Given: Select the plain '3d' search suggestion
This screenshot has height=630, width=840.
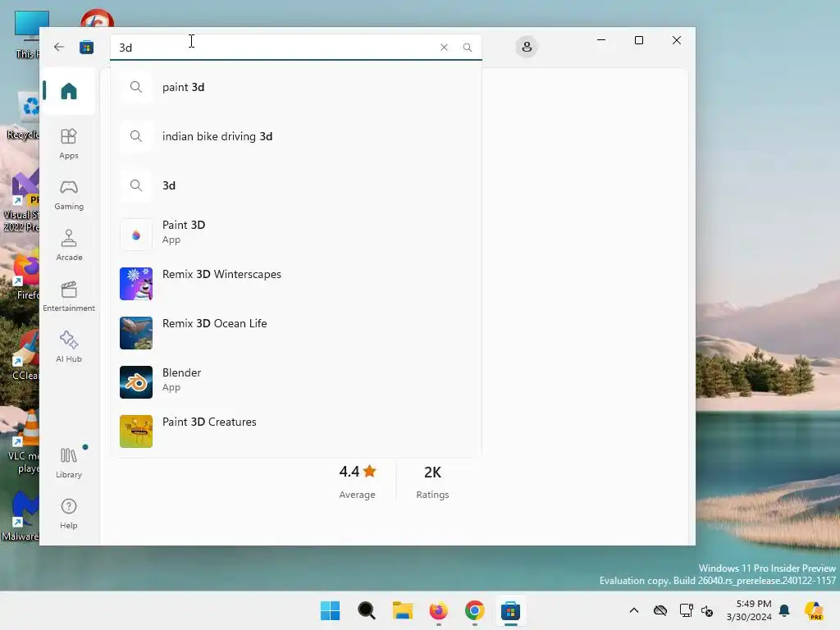Looking at the screenshot, I should click(x=295, y=185).
